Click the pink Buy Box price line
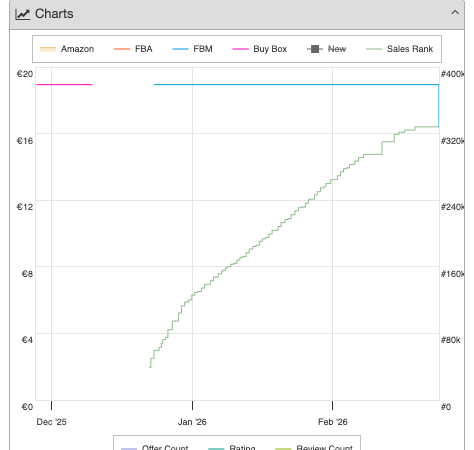474x450 pixels. coord(64,84)
